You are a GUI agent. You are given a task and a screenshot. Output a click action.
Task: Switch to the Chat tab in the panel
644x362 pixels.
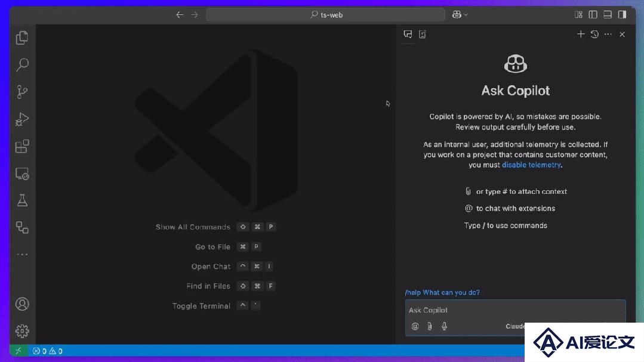408,34
